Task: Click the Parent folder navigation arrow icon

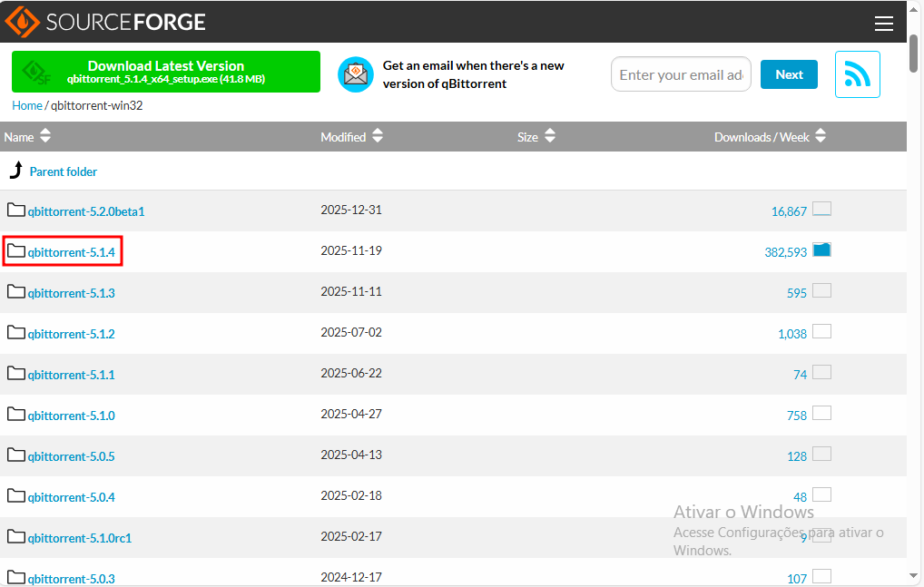Action: [x=15, y=171]
